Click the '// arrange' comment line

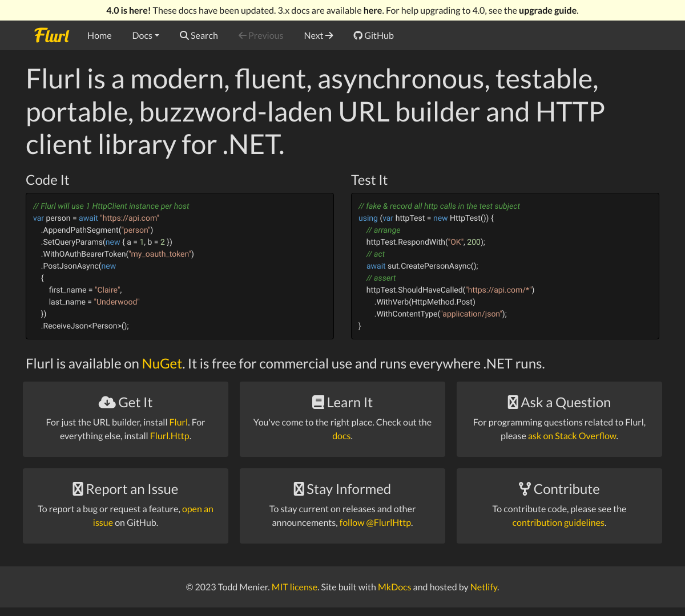pyautogui.click(x=384, y=230)
